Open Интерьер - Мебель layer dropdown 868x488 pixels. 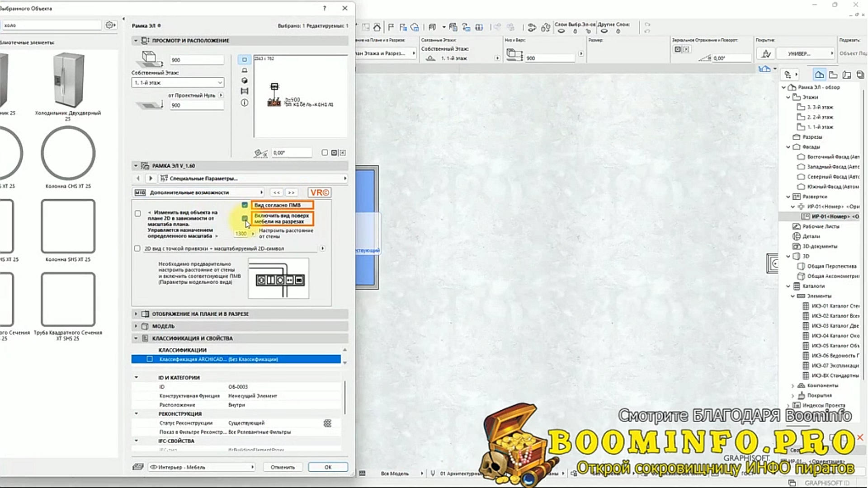pyautogui.click(x=202, y=467)
